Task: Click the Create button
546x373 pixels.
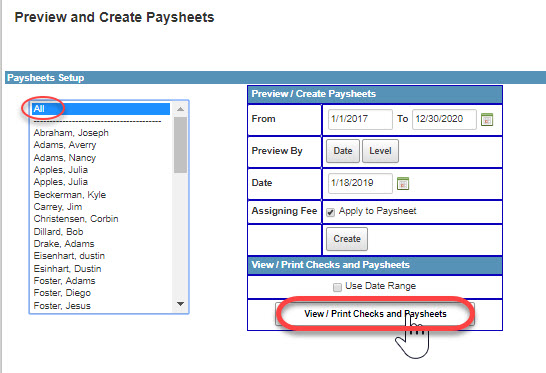Action: coord(347,239)
